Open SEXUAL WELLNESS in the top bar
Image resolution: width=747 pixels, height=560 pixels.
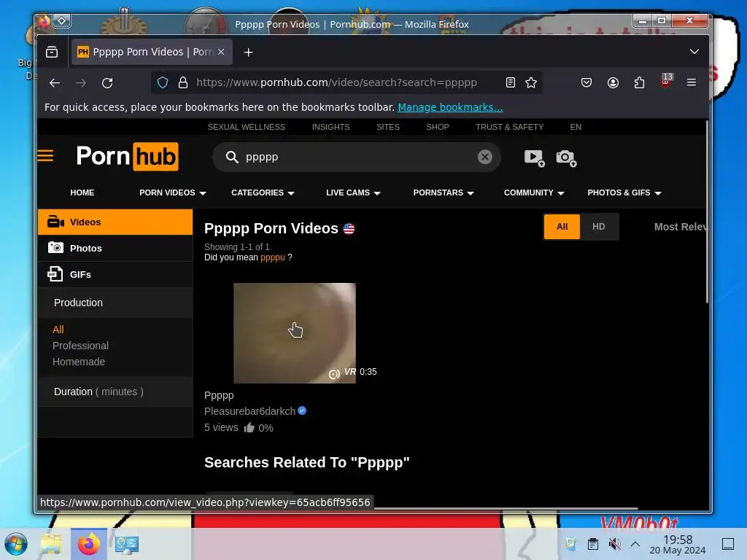247,127
